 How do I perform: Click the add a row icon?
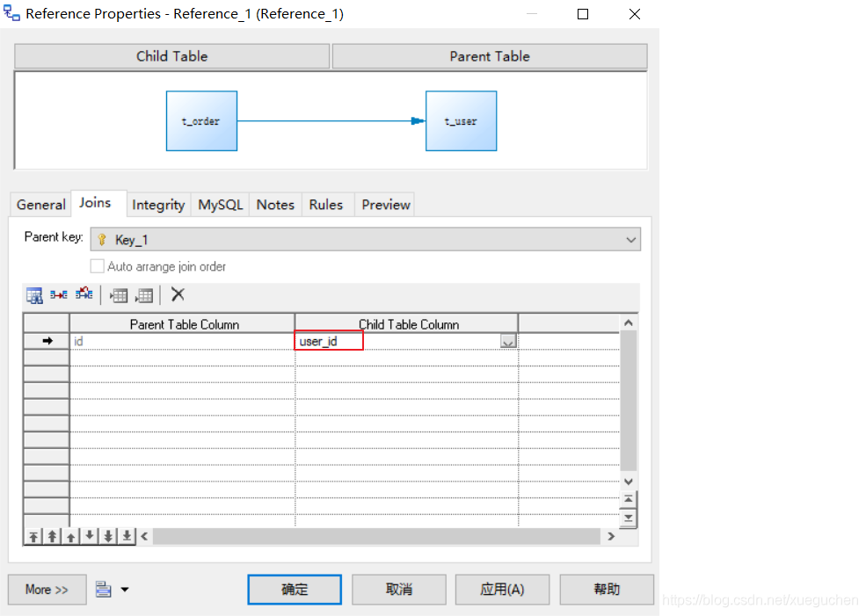click(x=143, y=295)
